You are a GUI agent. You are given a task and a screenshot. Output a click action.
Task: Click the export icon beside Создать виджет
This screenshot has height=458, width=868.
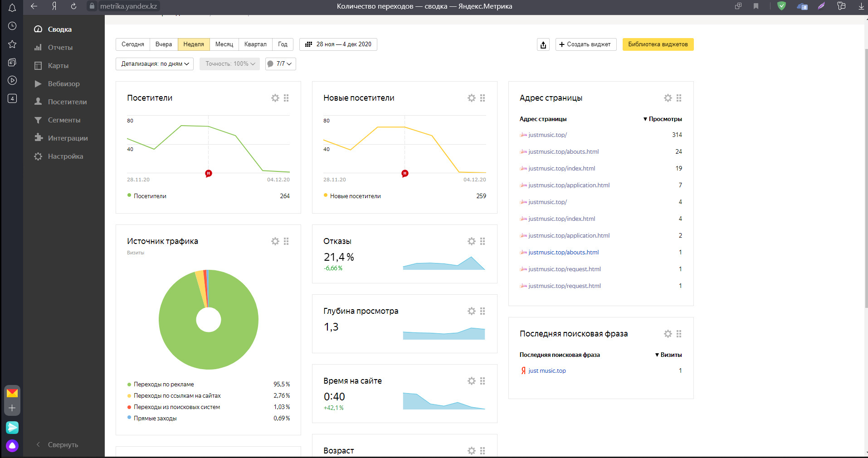tap(543, 44)
